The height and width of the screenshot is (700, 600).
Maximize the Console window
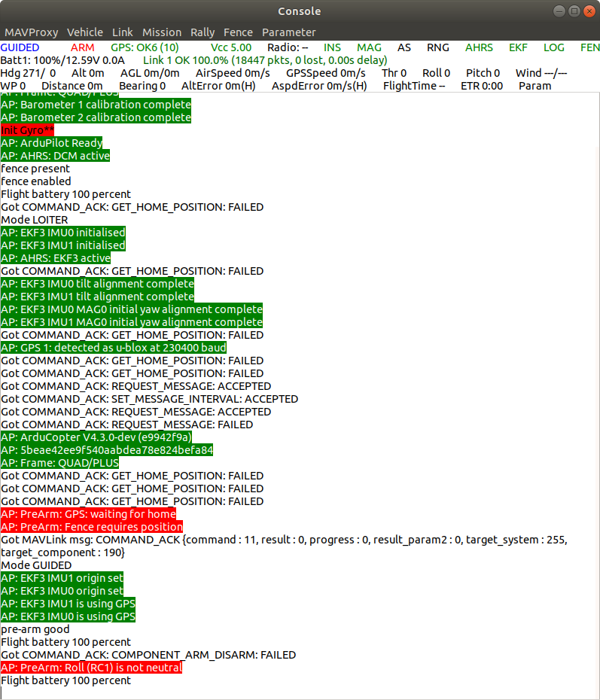point(574,11)
